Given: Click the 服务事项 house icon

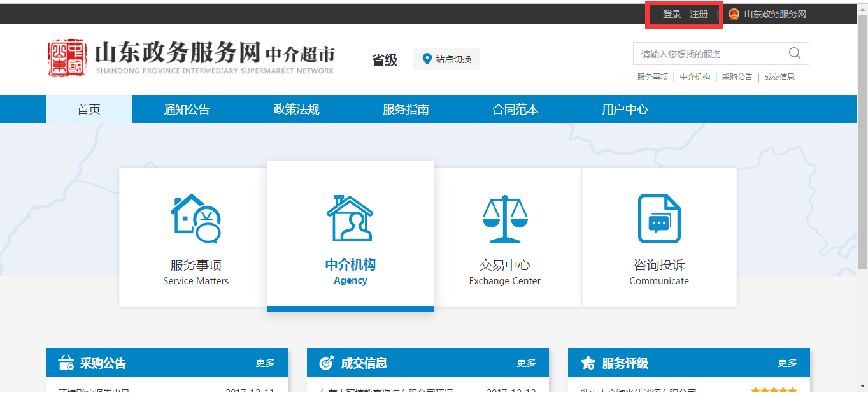Looking at the screenshot, I should pos(196,219).
